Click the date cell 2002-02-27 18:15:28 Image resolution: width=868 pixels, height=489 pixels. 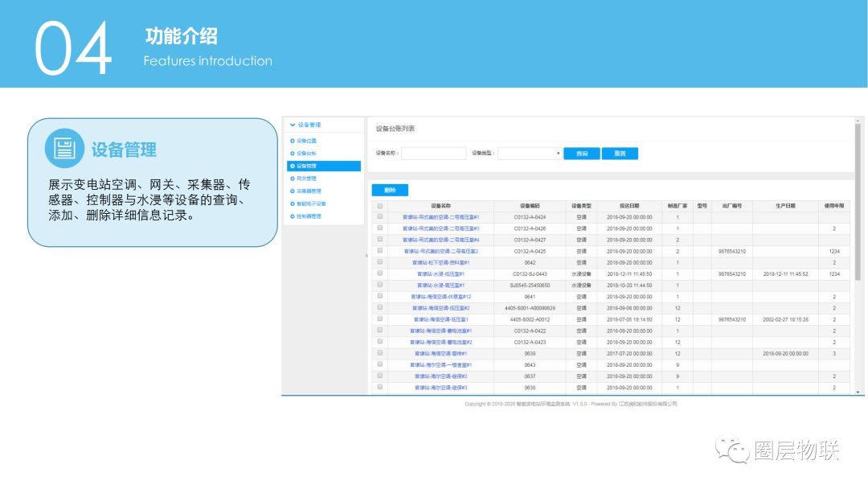click(x=785, y=319)
